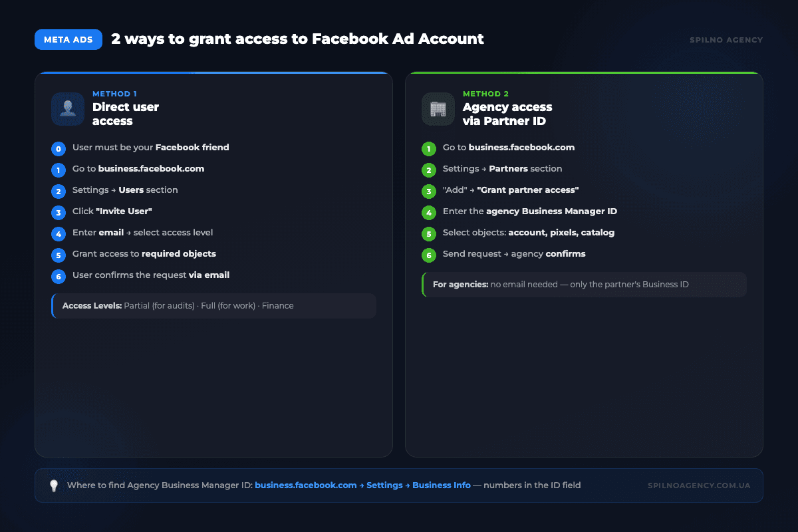The height and width of the screenshot is (532, 798).
Task: Click the SPILNO AGENCY label at top right
Action: [x=726, y=40]
